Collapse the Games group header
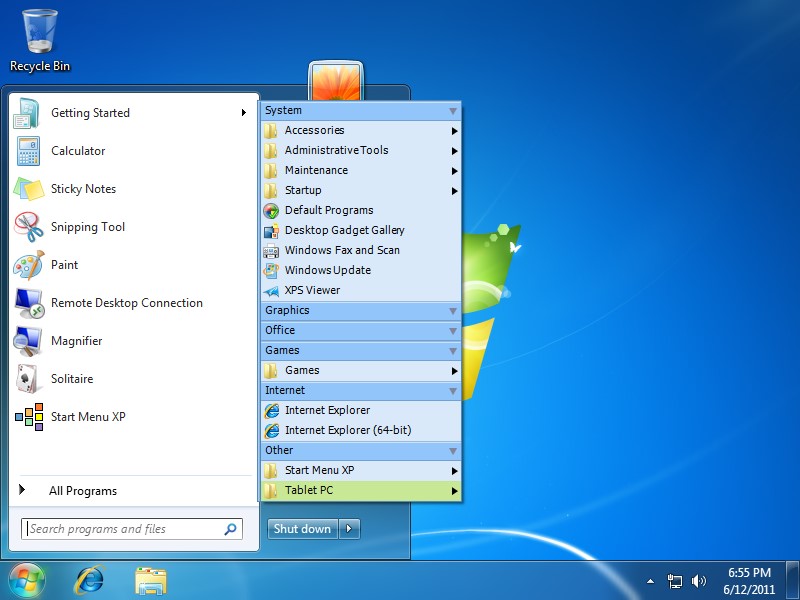 click(361, 350)
